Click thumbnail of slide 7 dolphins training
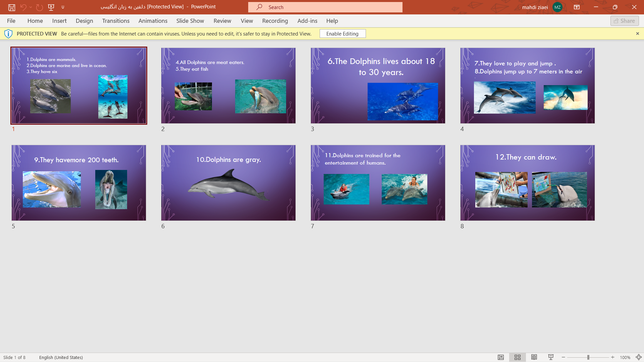 tap(378, 183)
